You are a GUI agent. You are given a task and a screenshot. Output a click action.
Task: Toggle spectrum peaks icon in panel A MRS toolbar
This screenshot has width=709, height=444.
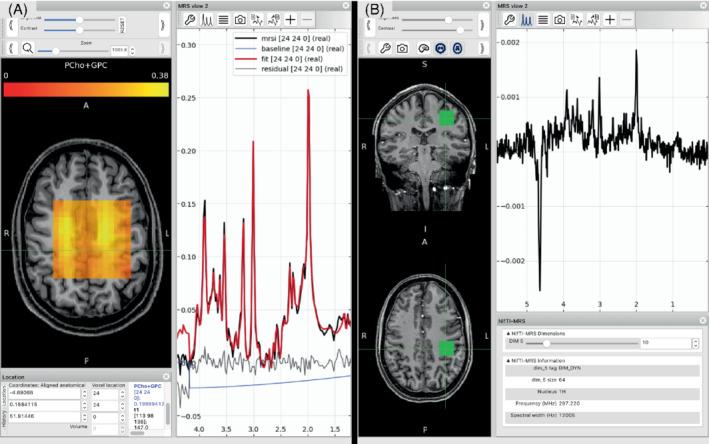coord(207,20)
